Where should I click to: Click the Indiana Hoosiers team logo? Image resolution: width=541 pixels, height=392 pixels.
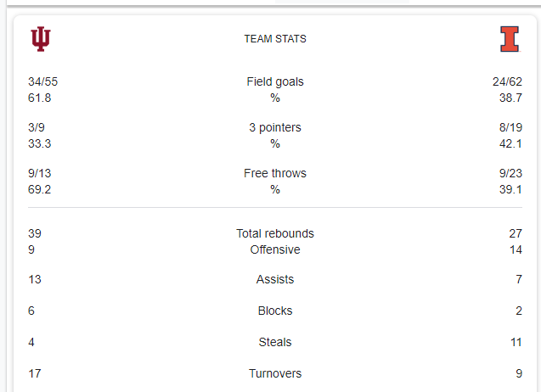(40, 39)
